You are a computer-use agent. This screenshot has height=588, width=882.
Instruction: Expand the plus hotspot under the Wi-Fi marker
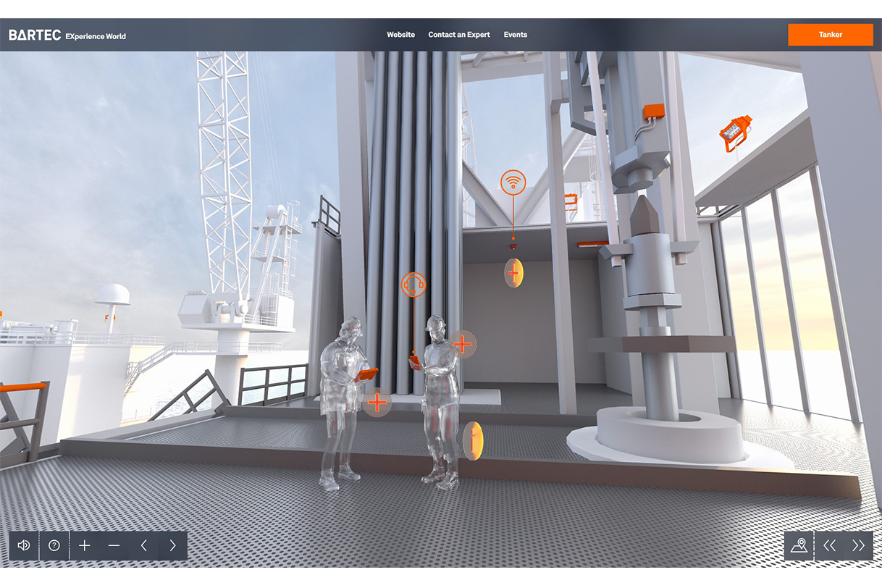[x=513, y=273]
